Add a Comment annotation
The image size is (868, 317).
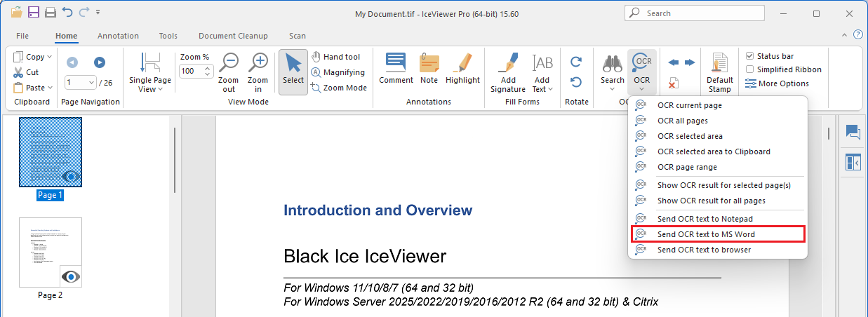pyautogui.click(x=396, y=69)
